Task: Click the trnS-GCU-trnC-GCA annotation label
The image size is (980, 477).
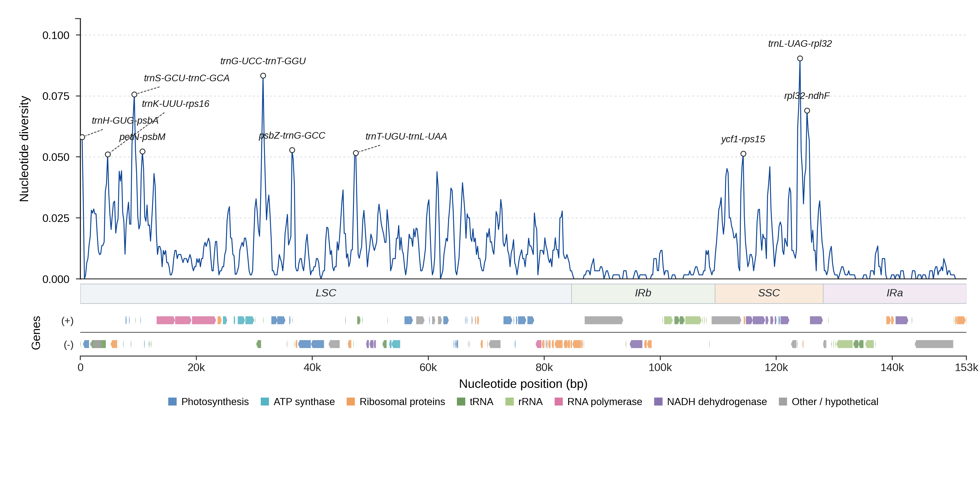Action: pyautogui.click(x=186, y=78)
